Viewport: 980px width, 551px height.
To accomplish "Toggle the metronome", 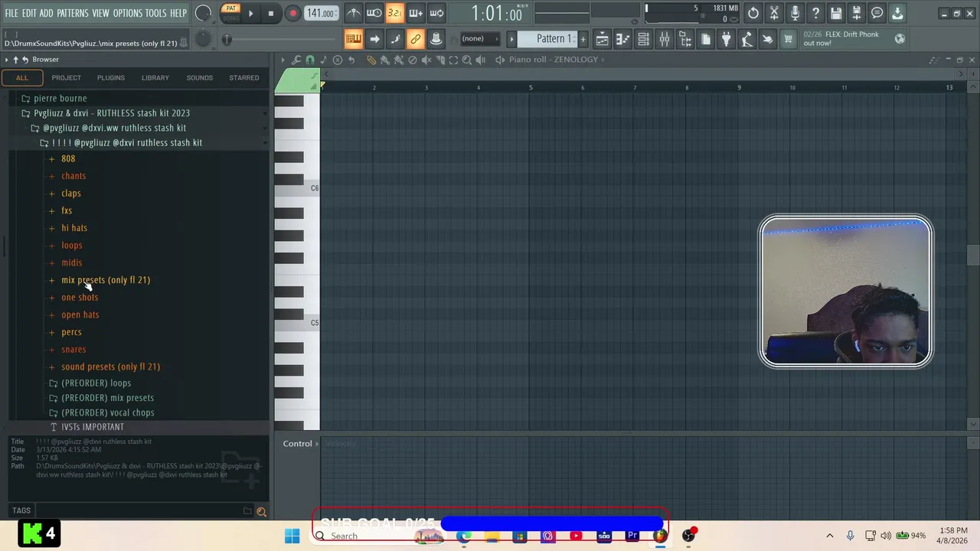I will pyautogui.click(x=354, y=13).
